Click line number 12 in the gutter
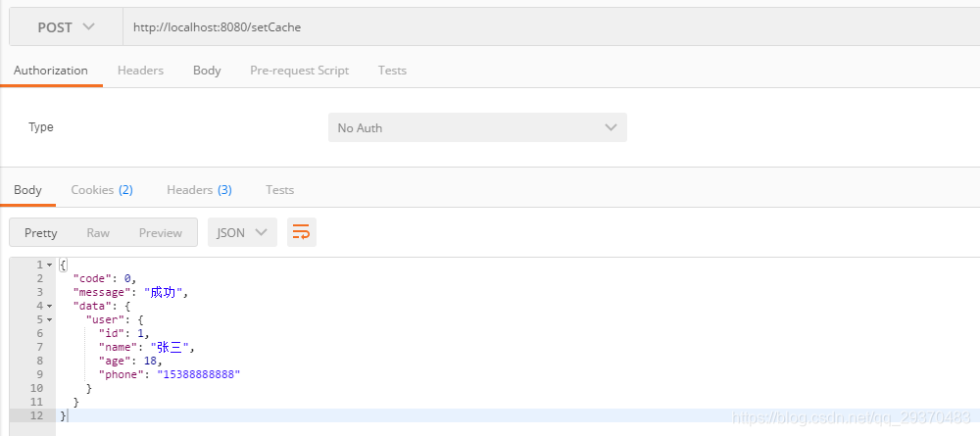980x436 pixels. pyautogui.click(x=36, y=416)
